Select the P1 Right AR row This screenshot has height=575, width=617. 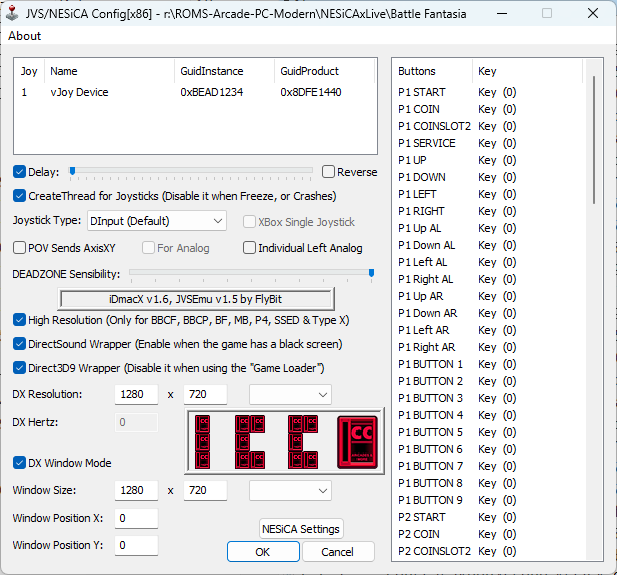[488, 347]
